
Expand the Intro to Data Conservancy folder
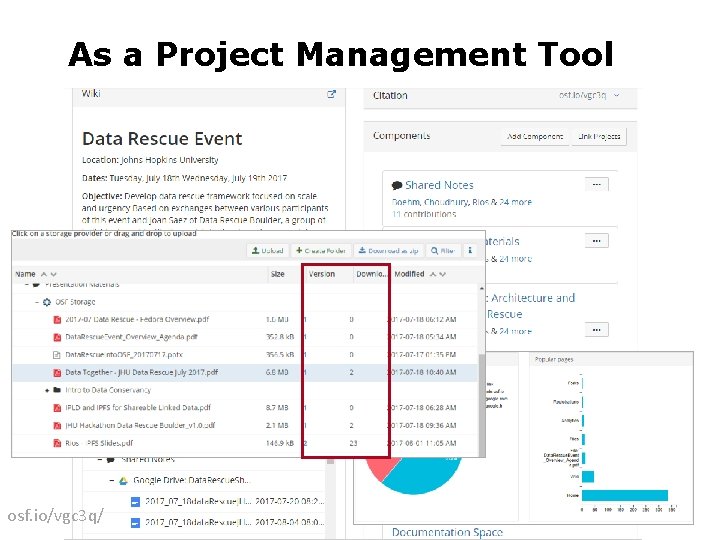point(47,390)
